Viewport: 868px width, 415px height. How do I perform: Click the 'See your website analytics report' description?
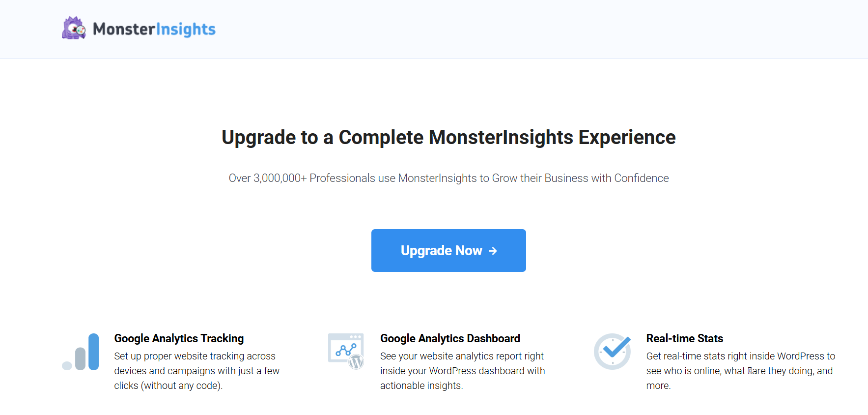pos(462,356)
